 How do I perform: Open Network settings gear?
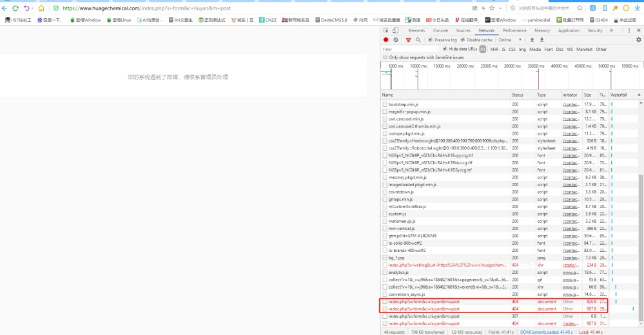tap(639, 40)
